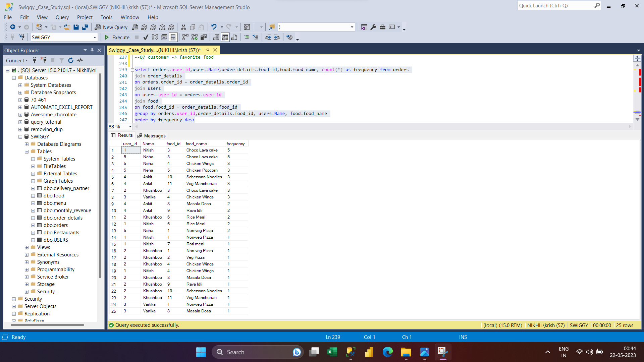The height and width of the screenshot is (362, 644).
Task: Click Object Explorer vertical scrollbar
Action: 100,176
